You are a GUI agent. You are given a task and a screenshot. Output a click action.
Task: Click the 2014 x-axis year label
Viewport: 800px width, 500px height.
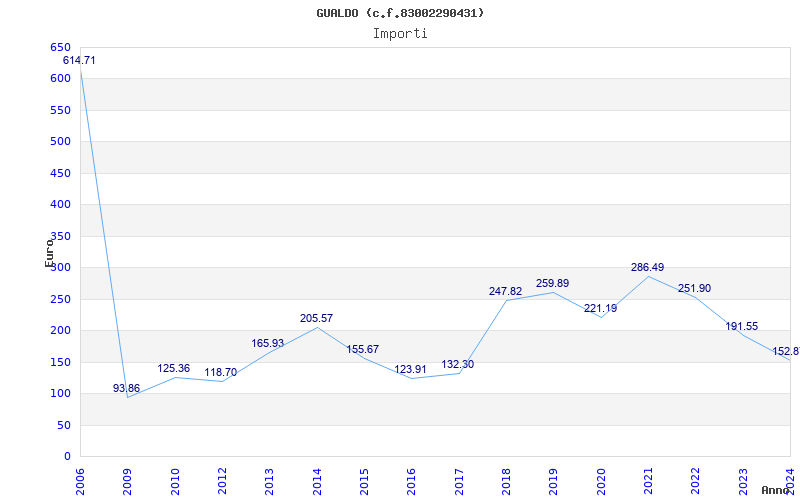coord(317,481)
